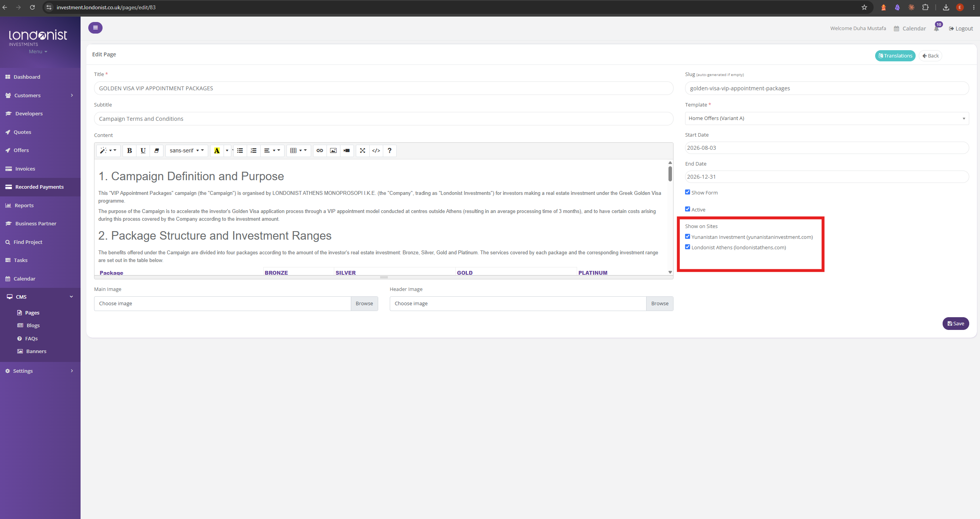Image resolution: width=980 pixels, height=519 pixels.
Task: Click into the Slug input field
Action: 827,88
